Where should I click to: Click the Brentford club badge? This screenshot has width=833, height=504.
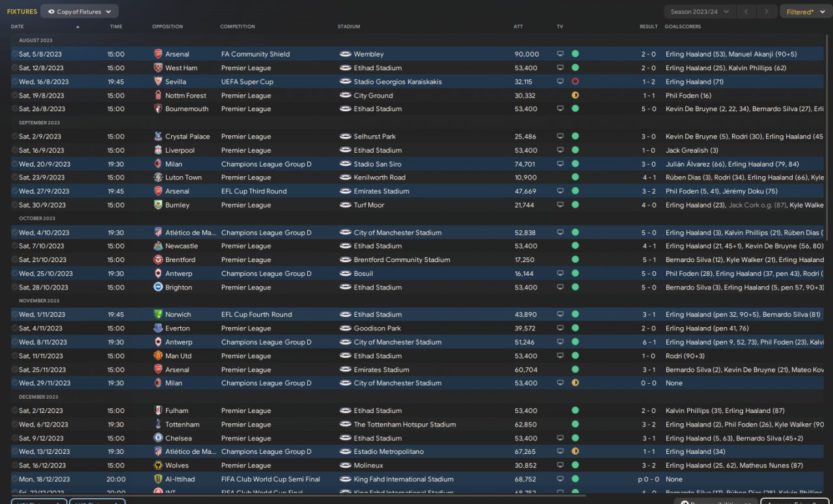tap(158, 259)
